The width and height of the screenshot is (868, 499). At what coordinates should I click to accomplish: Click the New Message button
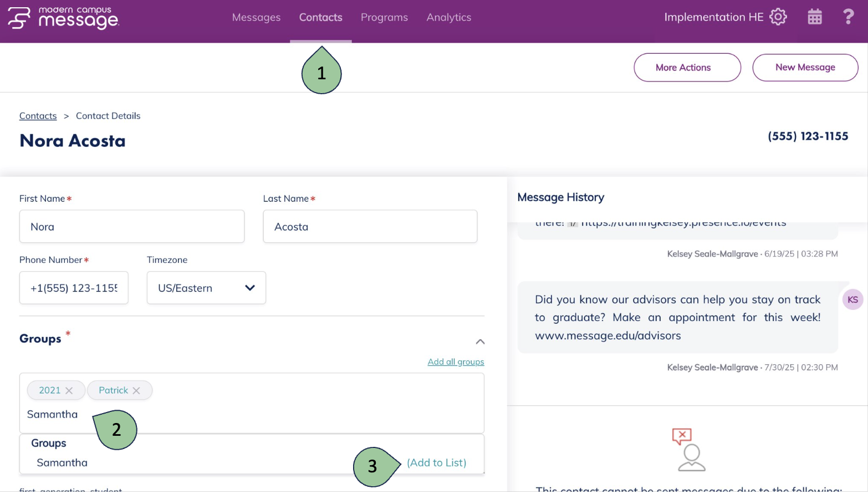[x=805, y=68]
